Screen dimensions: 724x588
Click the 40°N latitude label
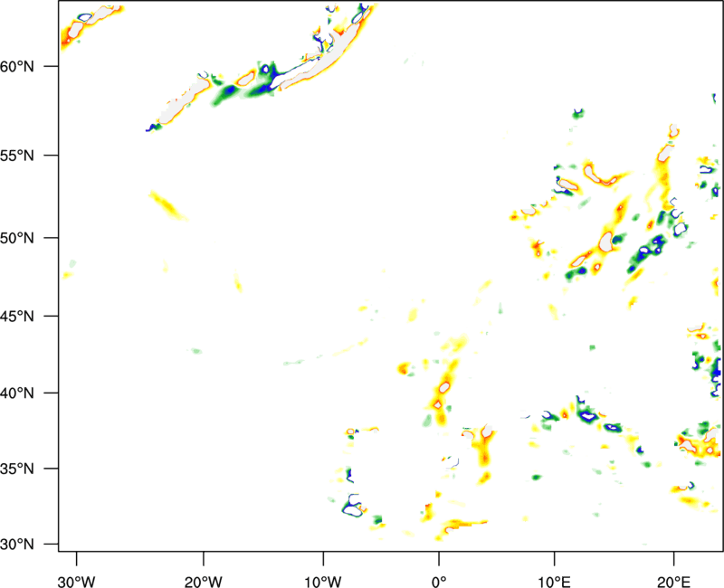tap(17, 394)
